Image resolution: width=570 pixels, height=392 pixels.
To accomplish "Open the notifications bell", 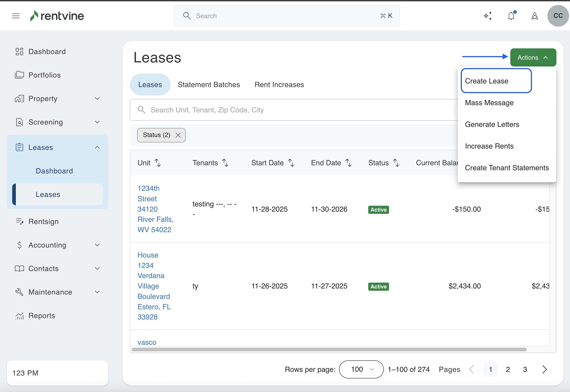I will click(x=511, y=16).
